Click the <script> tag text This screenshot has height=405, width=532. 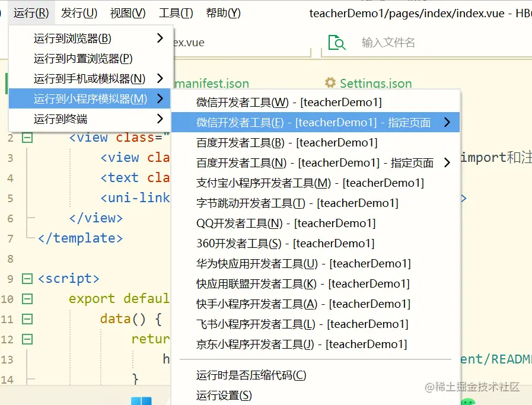coord(69,279)
